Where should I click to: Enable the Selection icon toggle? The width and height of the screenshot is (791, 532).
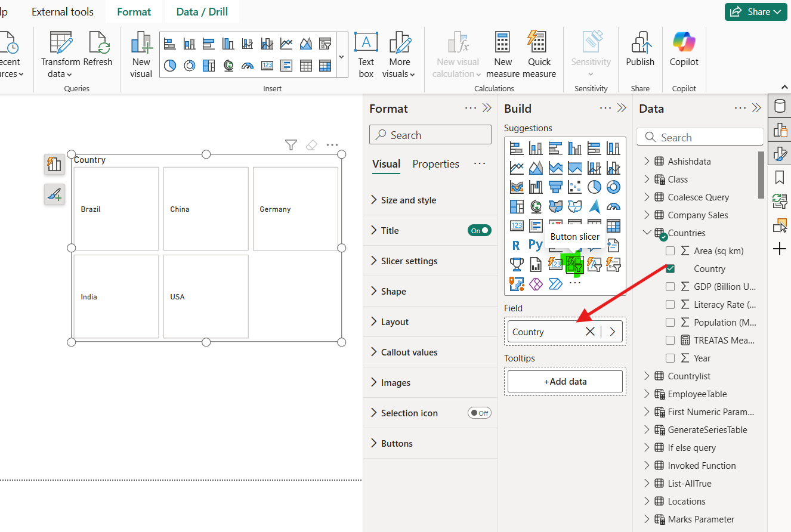coord(480,413)
